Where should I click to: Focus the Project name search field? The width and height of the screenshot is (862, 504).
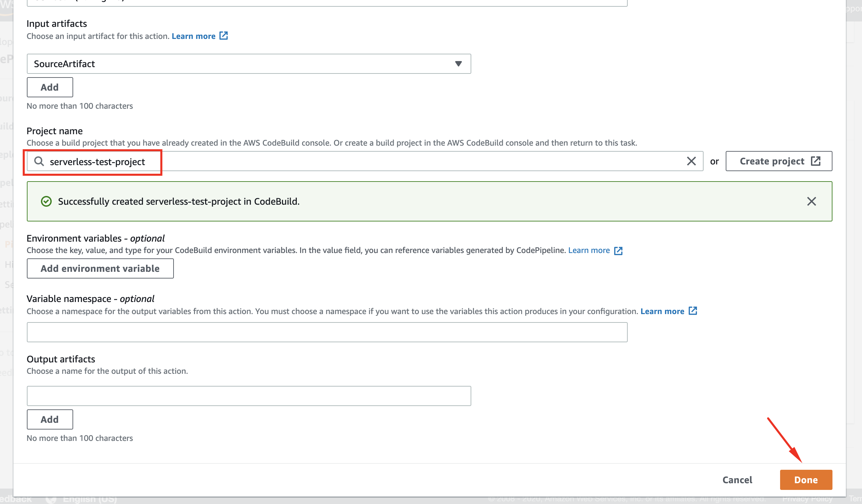tap(365, 161)
